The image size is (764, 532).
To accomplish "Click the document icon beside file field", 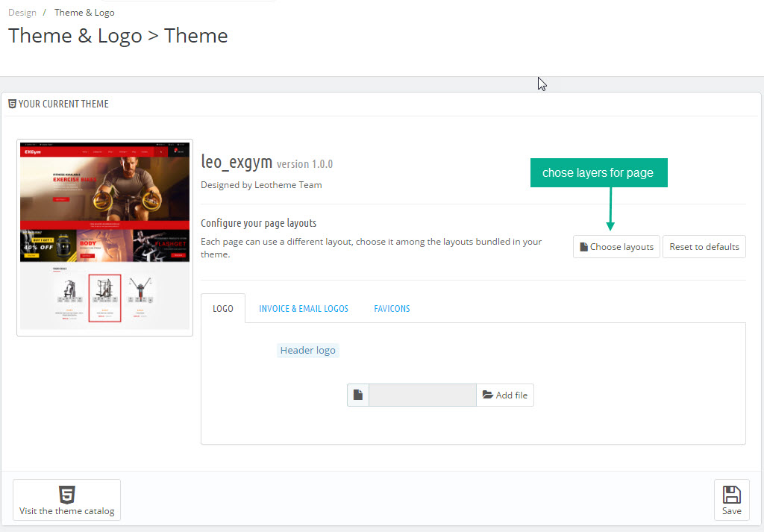I will [358, 395].
